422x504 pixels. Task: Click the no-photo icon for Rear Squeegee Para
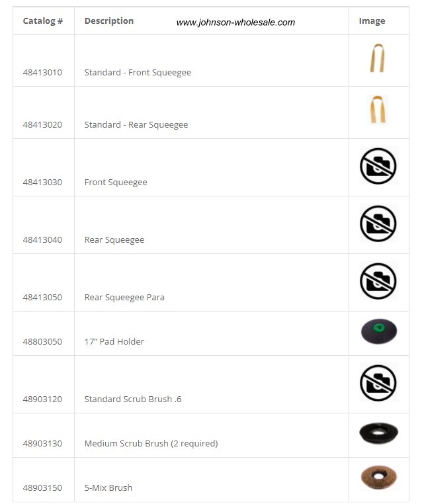click(x=378, y=281)
